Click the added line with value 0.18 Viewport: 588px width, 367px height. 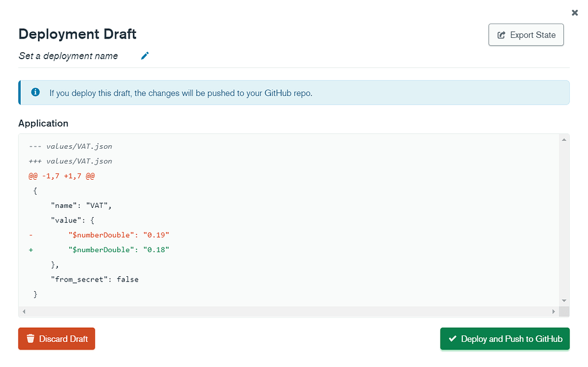tap(118, 250)
